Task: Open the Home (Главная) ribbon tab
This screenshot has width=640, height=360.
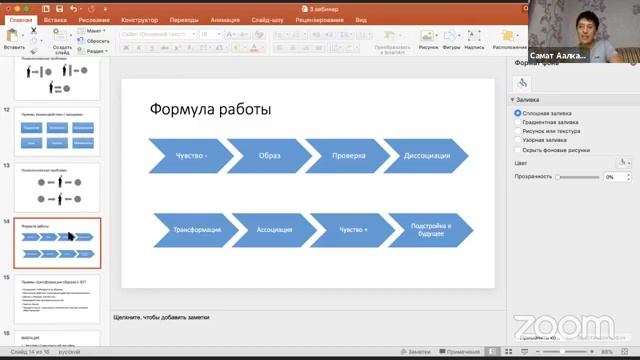Action: [x=21, y=20]
